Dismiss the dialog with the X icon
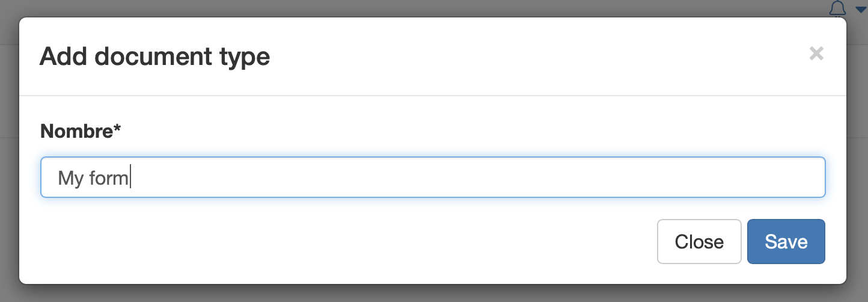The height and width of the screenshot is (302, 868). point(816,54)
